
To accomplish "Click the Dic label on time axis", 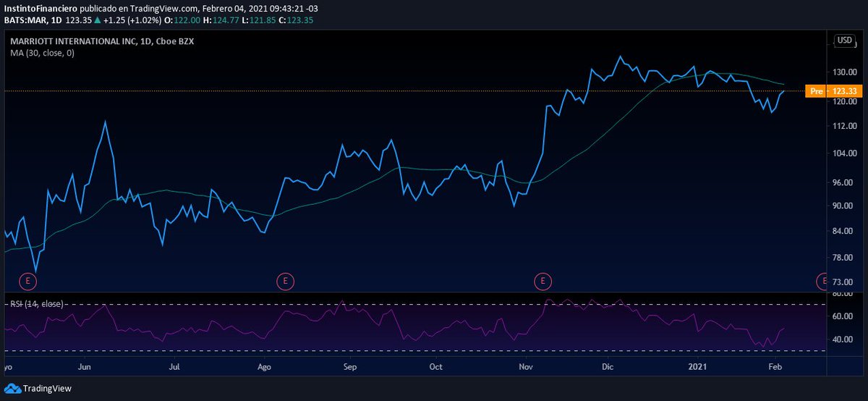I will tap(608, 367).
